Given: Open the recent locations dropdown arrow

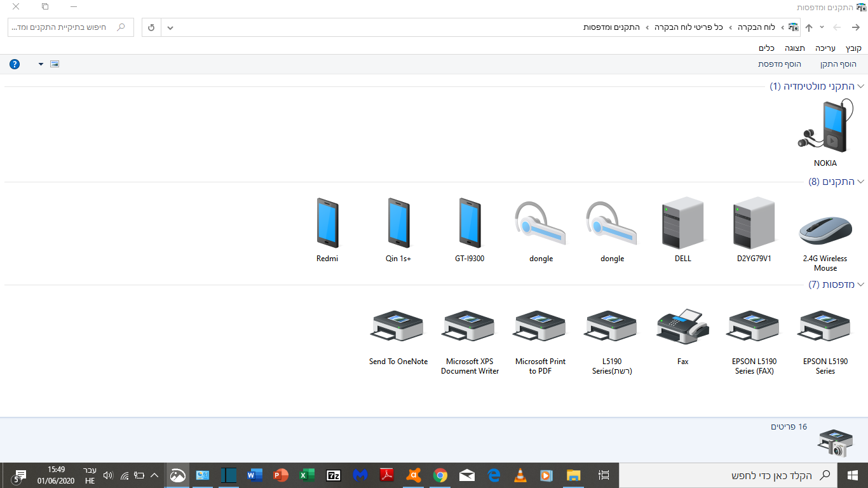Looking at the screenshot, I should click(x=822, y=27).
